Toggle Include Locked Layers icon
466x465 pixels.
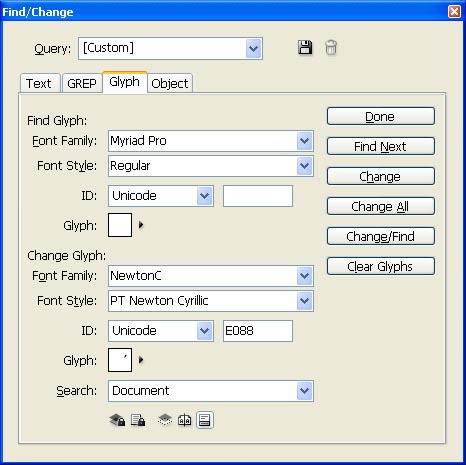[117, 420]
